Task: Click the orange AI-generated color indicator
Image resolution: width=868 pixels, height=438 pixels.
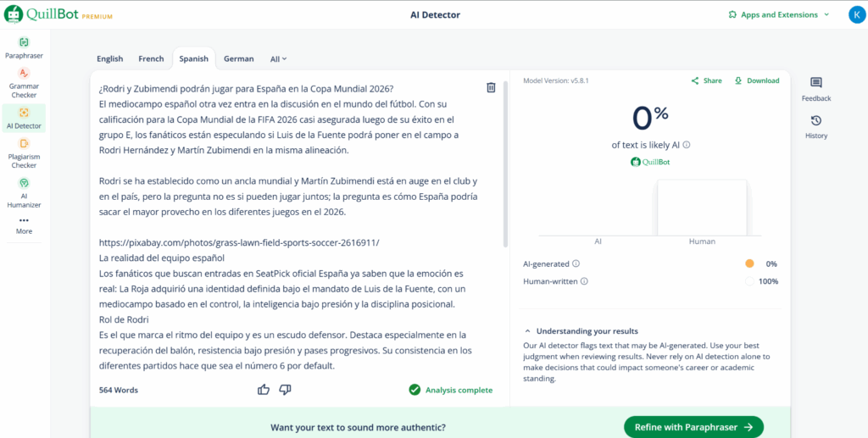Action: tap(749, 263)
